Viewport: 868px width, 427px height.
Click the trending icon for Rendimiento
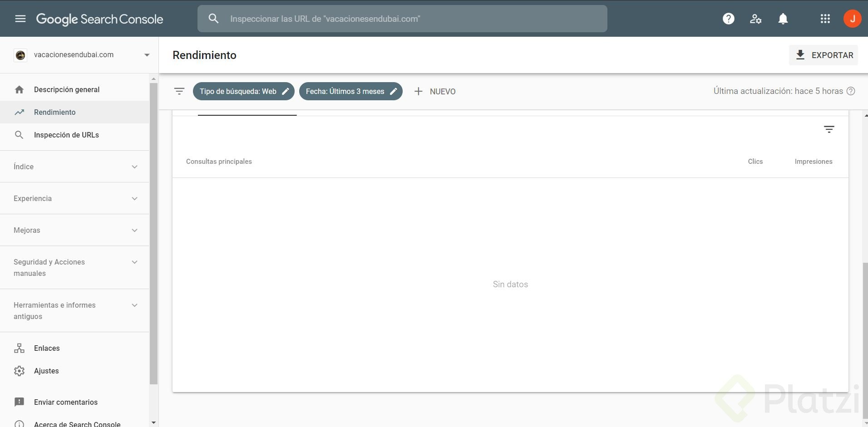pos(19,112)
